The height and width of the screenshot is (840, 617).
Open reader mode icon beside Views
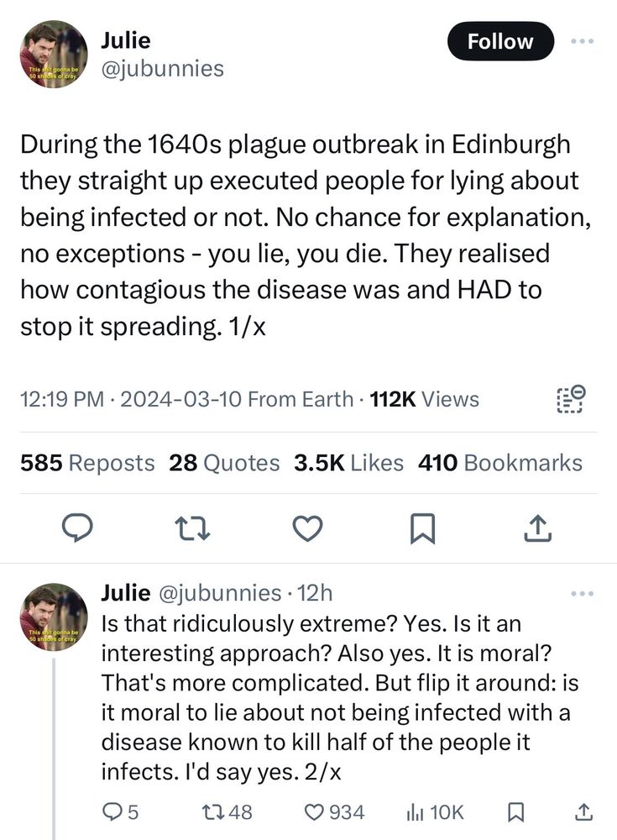click(x=571, y=399)
